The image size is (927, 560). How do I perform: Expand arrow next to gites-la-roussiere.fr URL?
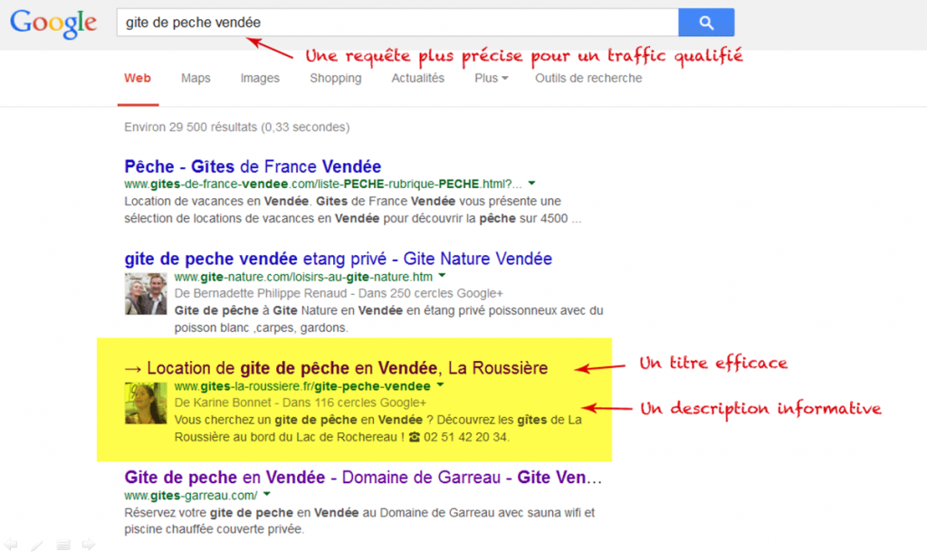(x=440, y=385)
